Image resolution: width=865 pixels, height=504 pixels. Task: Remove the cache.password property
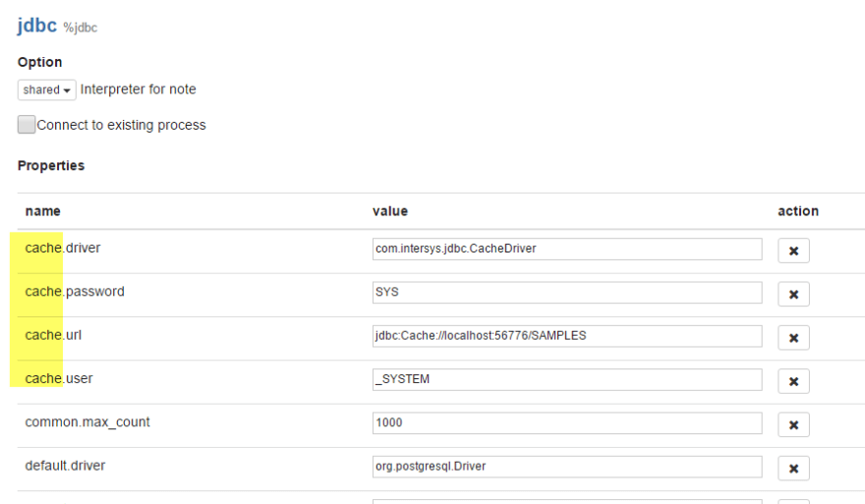pos(793,294)
